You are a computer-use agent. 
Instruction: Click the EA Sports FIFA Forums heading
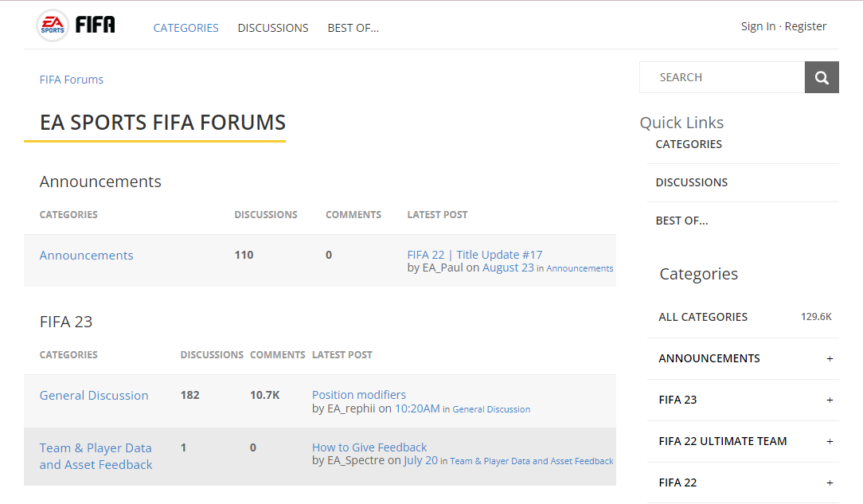point(162,123)
